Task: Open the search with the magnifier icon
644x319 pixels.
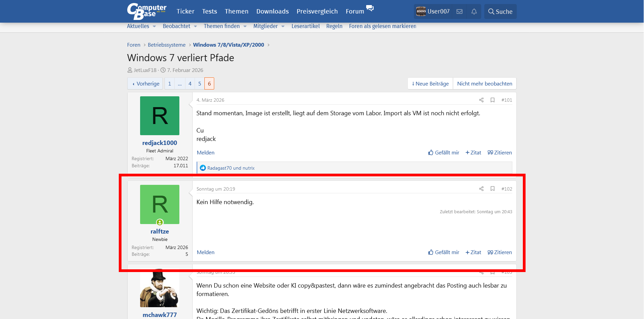Action: [500, 11]
